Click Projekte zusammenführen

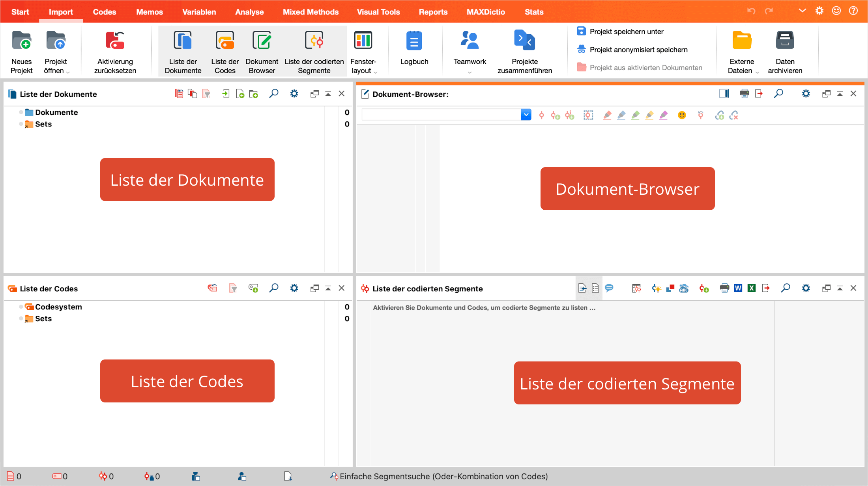click(525, 52)
